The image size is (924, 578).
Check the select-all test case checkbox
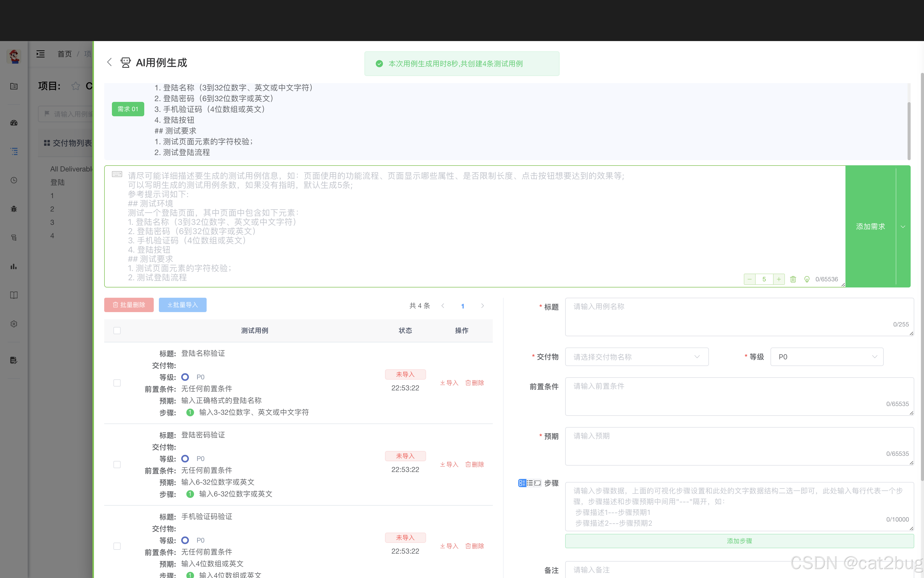click(117, 330)
